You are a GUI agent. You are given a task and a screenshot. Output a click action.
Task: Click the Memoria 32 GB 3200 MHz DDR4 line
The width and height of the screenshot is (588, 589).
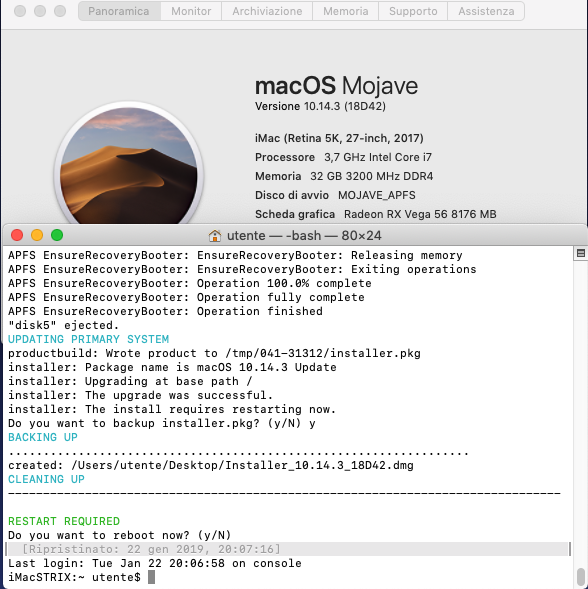[344, 176]
